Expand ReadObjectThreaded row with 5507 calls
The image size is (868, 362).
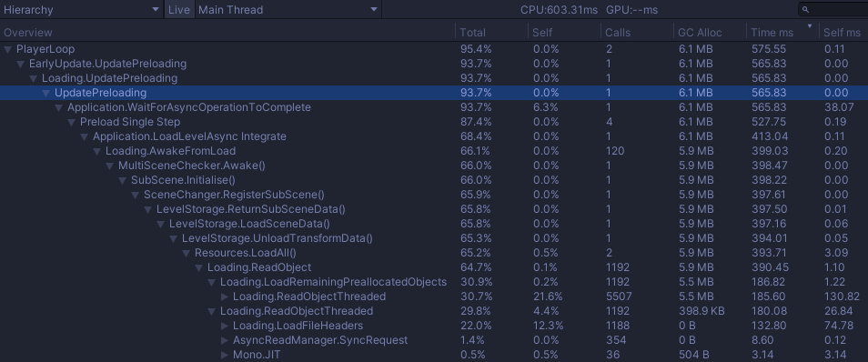point(224,297)
